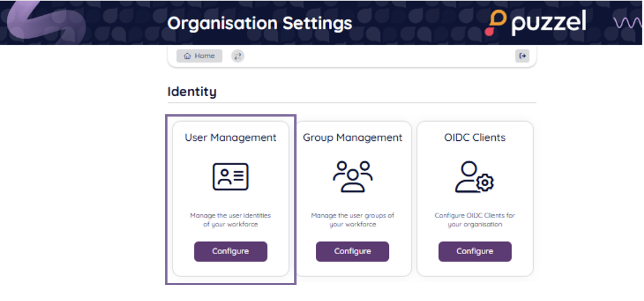Click the User Management ID card icon
The width and height of the screenshot is (644, 301).
coord(230,177)
